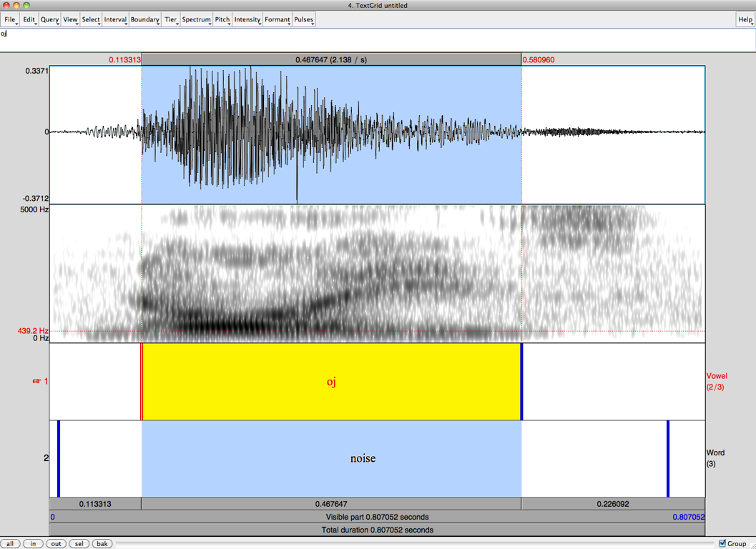Open the Boundary menu
The width and height of the screenshot is (756, 549).
click(x=145, y=20)
